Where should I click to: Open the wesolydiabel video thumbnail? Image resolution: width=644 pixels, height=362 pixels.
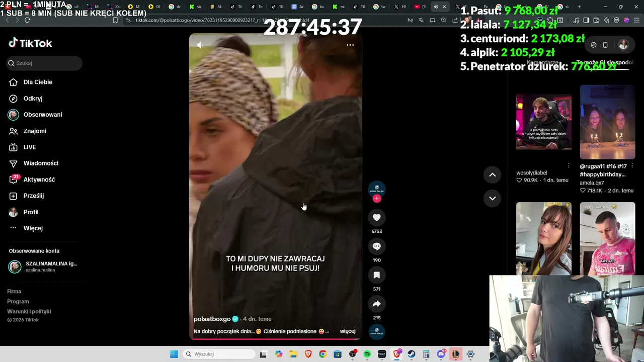[x=544, y=122]
